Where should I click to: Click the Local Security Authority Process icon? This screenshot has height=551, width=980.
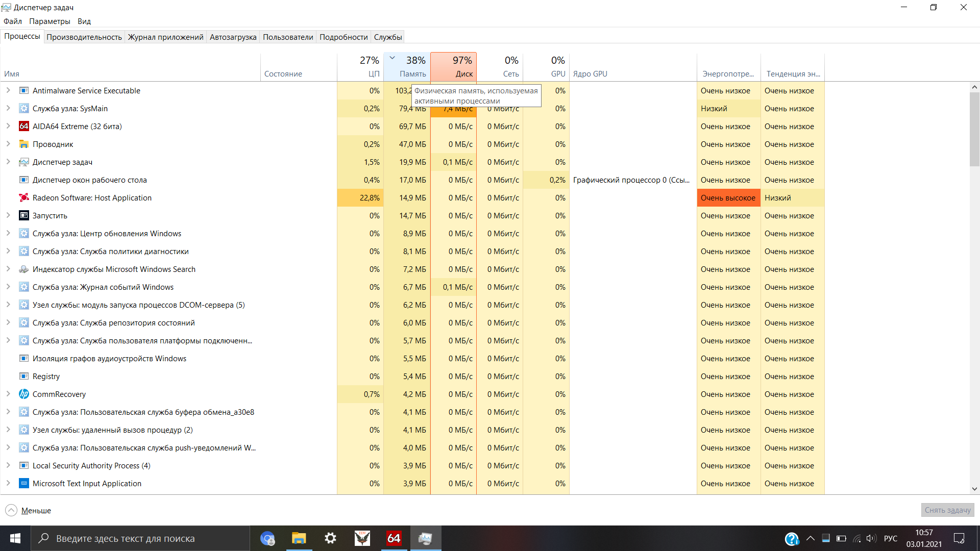(23, 466)
